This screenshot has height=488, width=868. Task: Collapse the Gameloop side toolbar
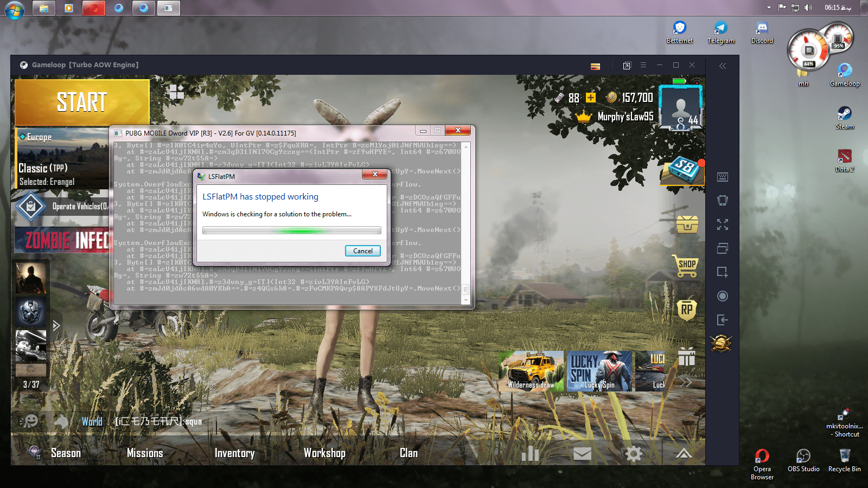[723, 66]
